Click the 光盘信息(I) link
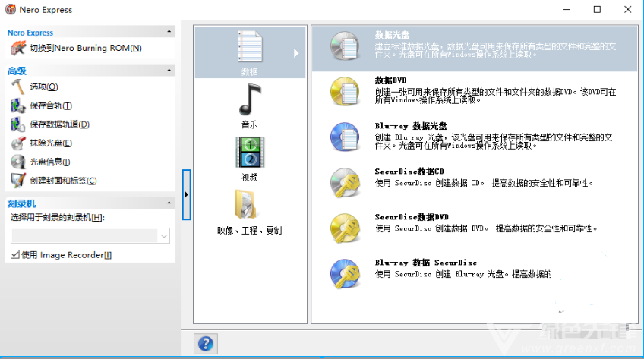This screenshot has height=359, width=644. click(x=49, y=162)
